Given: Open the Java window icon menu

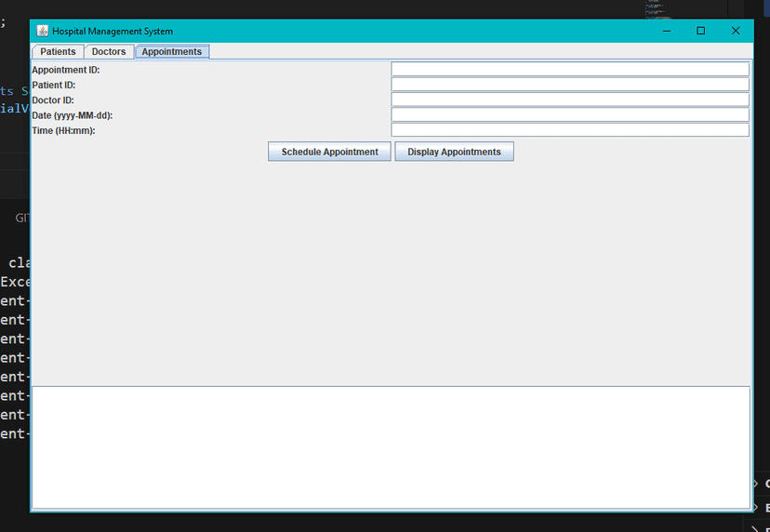Looking at the screenshot, I should tap(43, 31).
